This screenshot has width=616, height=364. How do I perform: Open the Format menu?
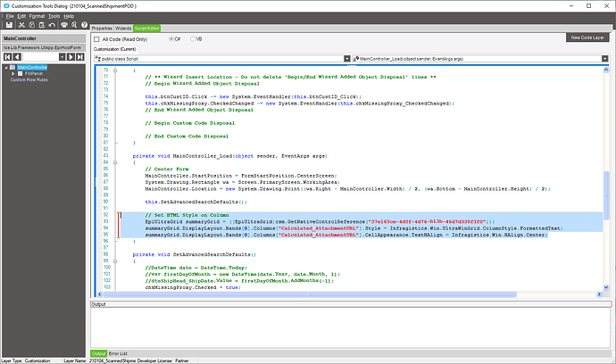point(37,16)
